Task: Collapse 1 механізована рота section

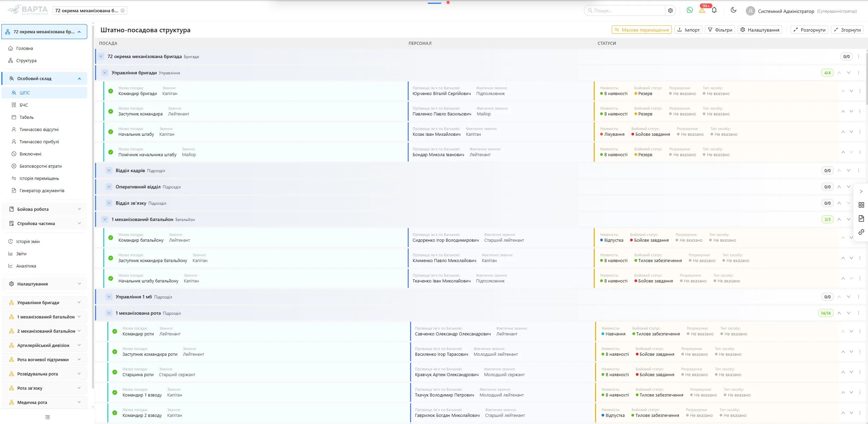Action: (x=109, y=313)
